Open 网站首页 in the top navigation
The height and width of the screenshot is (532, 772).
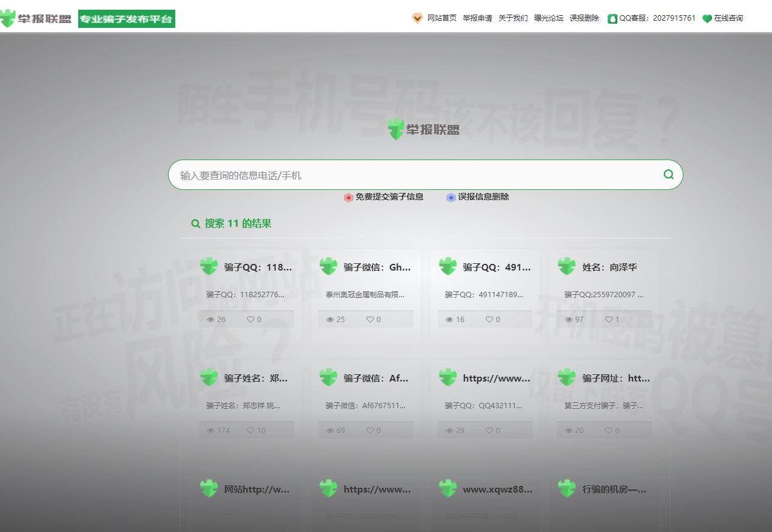[441, 18]
